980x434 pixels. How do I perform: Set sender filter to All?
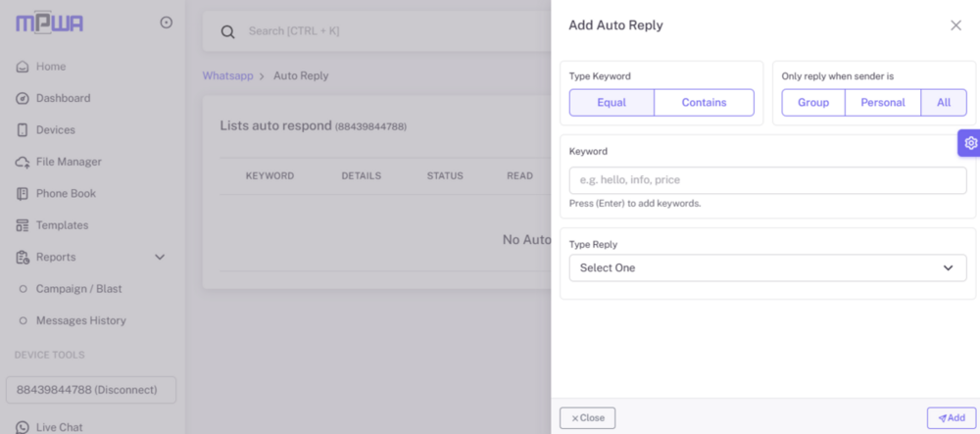pos(944,103)
